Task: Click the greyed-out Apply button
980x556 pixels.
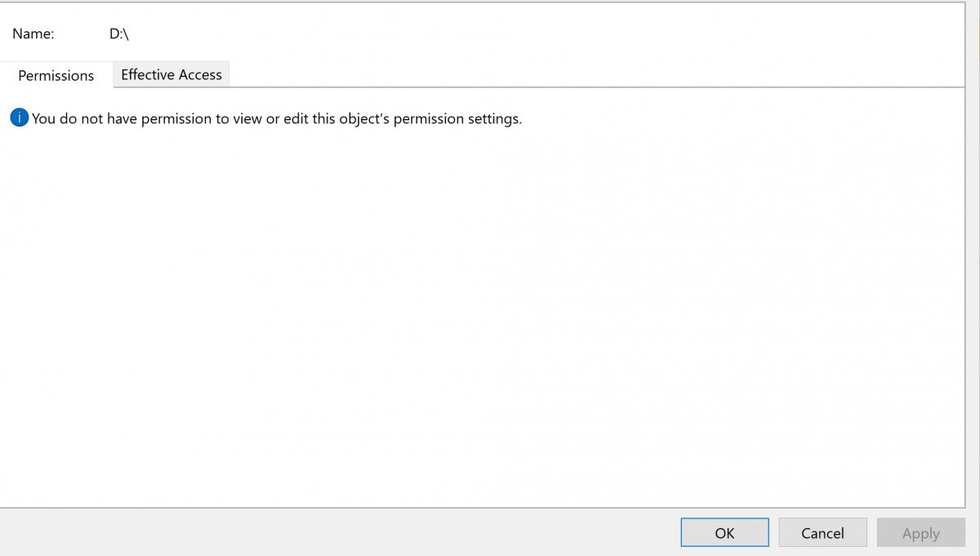Action: [x=920, y=533]
